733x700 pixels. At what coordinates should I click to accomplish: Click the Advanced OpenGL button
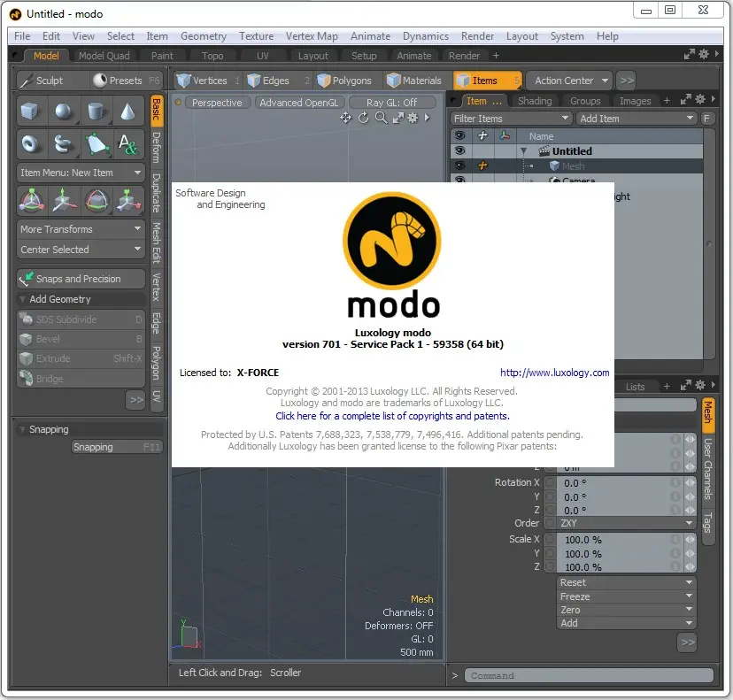[298, 103]
